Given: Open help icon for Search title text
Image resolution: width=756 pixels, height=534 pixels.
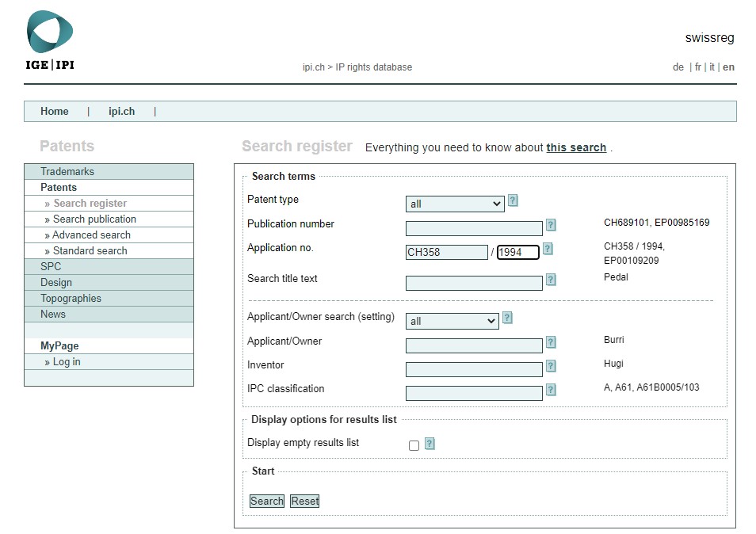Looking at the screenshot, I should [551, 280].
